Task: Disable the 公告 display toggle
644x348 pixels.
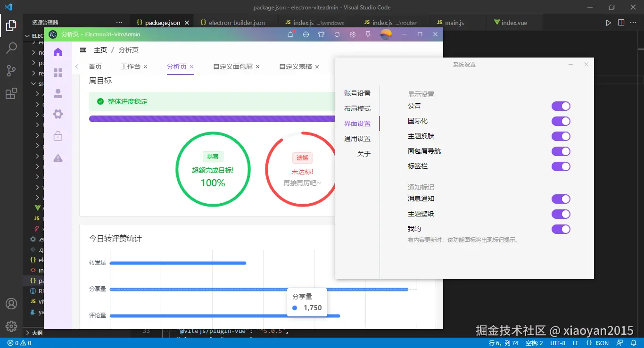Action: pos(561,106)
